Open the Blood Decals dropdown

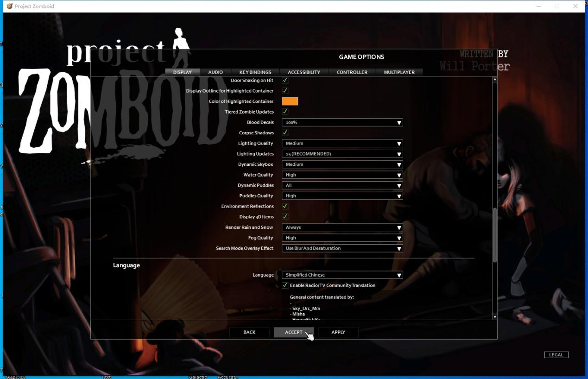342,122
